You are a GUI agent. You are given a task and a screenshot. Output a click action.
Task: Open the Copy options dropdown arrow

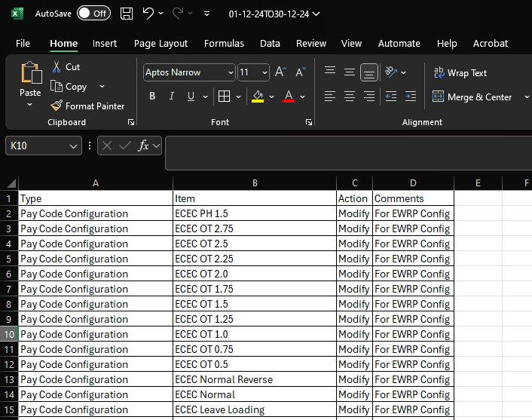pos(102,86)
